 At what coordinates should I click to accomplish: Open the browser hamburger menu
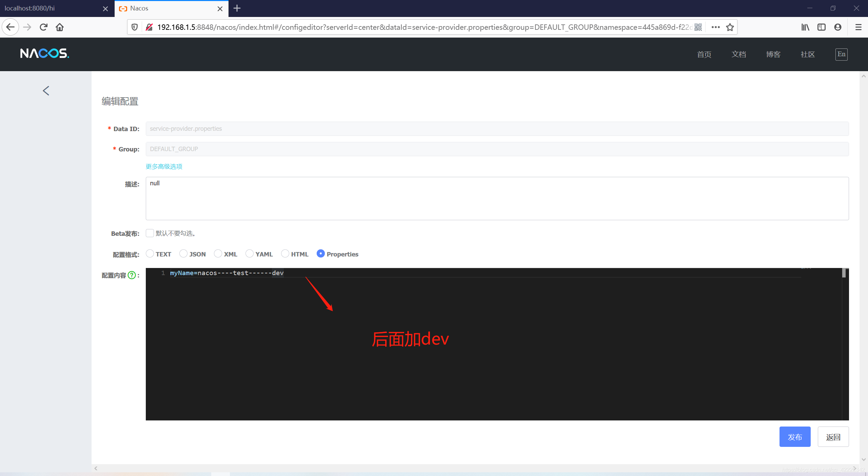[859, 27]
